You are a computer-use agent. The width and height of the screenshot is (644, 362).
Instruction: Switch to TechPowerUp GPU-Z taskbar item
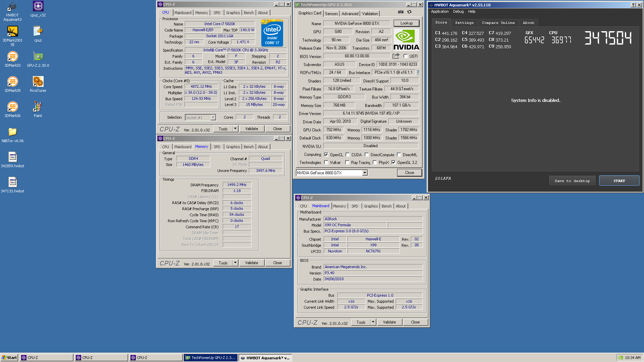click(211, 358)
